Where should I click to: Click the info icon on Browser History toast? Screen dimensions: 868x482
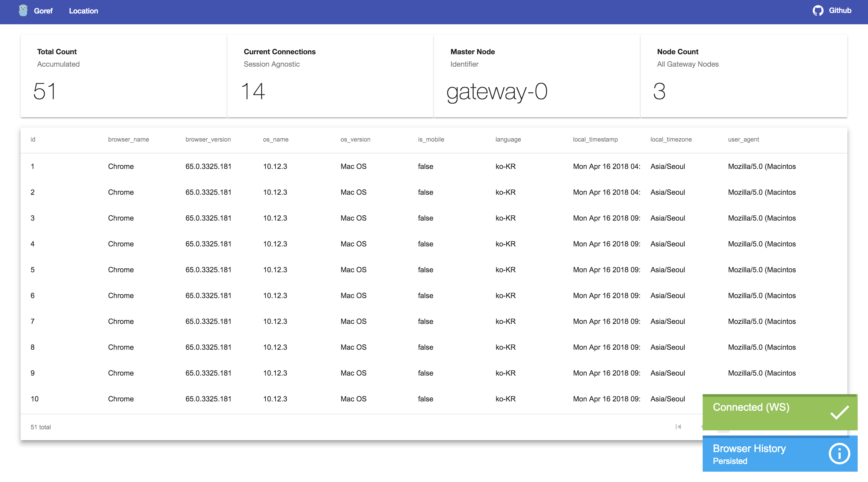click(839, 454)
